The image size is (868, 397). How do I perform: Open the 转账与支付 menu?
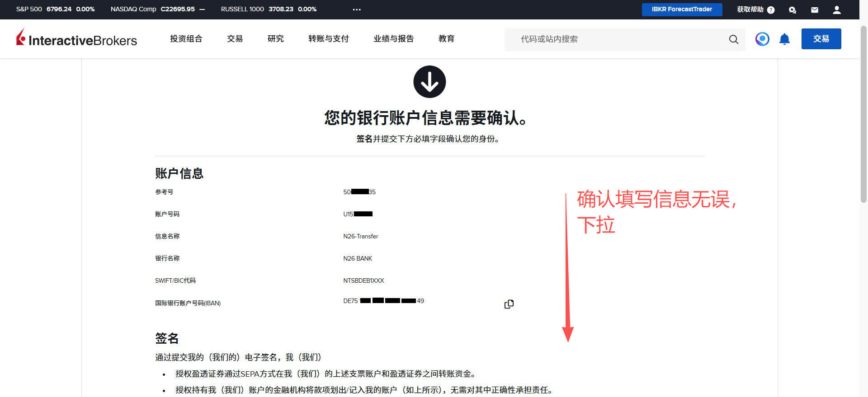pos(328,39)
